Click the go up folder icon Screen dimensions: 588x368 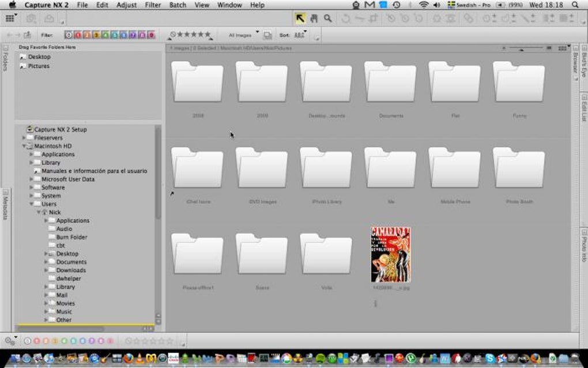[27, 35]
